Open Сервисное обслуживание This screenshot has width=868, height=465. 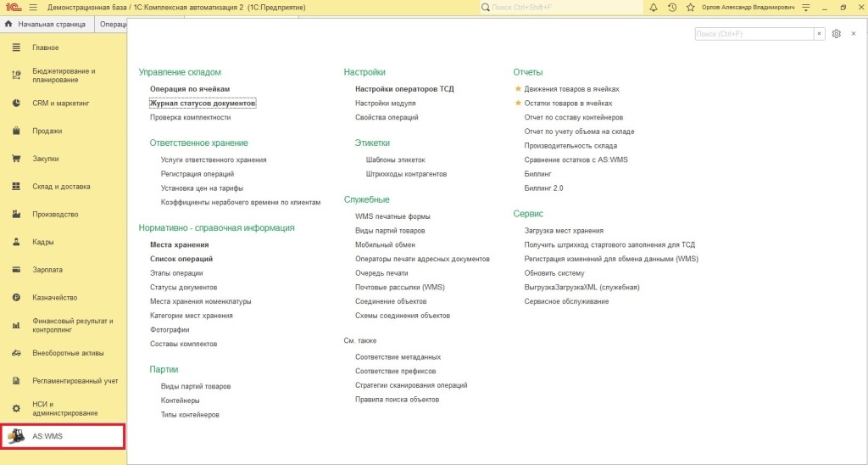click(x=566, y=301)
